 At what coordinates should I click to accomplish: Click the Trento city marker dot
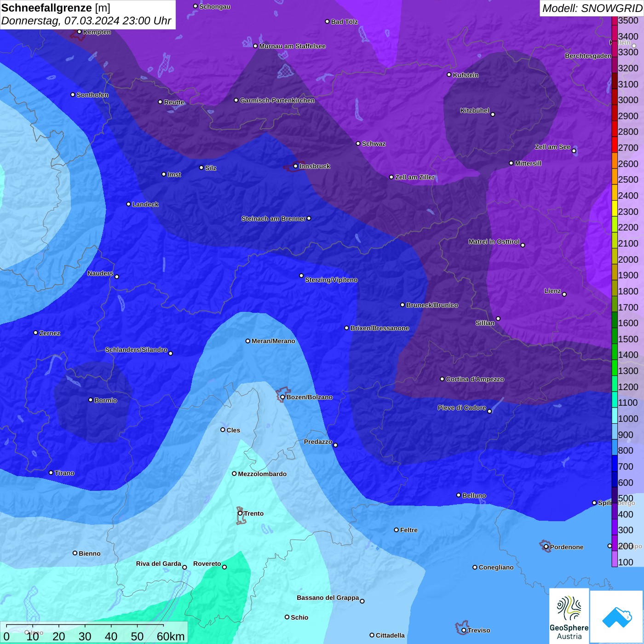point(240,513)
